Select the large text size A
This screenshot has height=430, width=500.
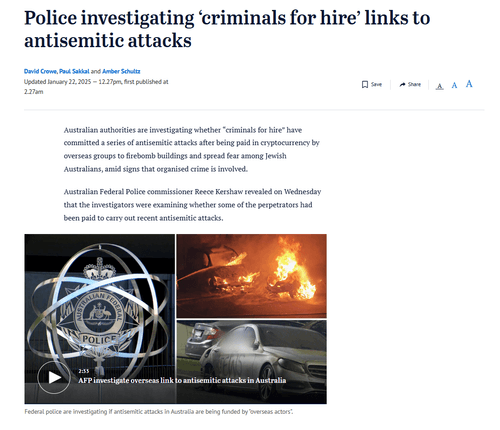coord(469,84)
